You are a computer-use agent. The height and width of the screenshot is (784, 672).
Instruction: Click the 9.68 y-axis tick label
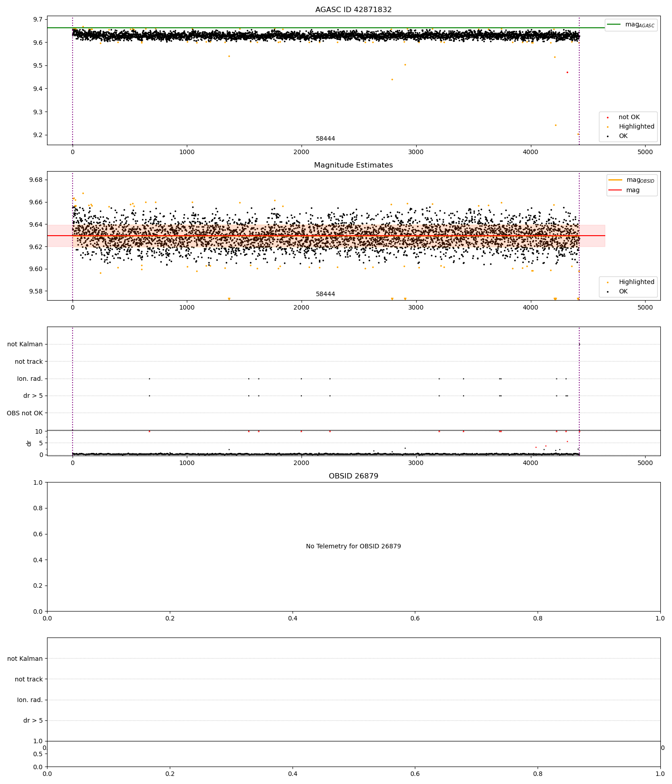click(36, 180)
